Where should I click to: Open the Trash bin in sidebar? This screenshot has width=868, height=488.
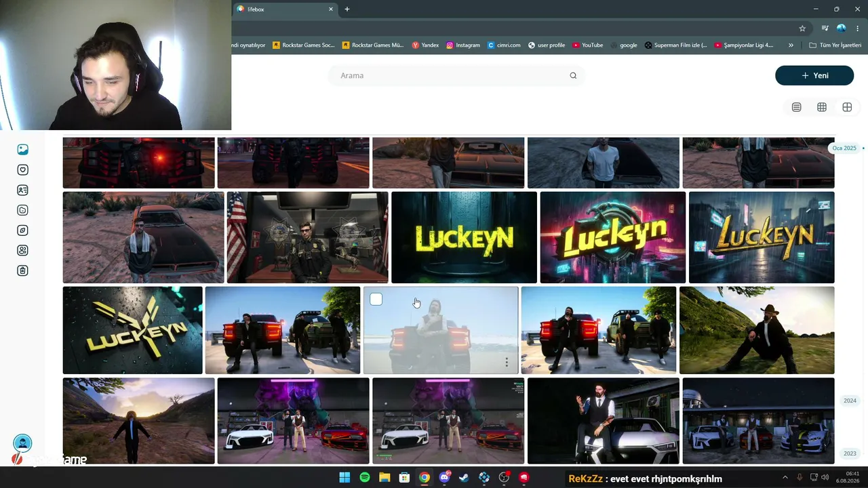pos(22,271)
